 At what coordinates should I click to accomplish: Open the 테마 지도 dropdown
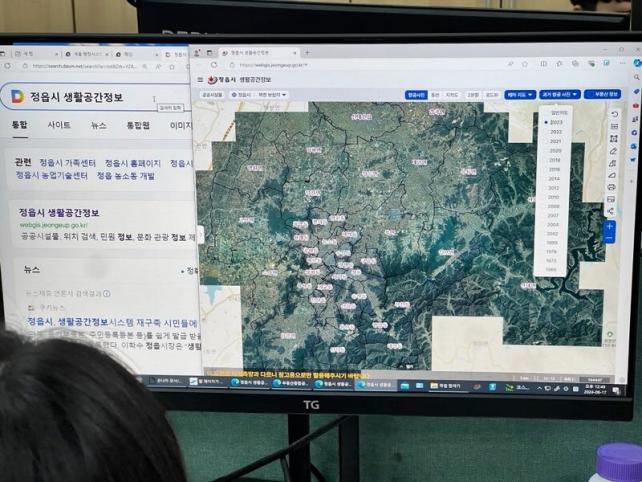(519, 94)
